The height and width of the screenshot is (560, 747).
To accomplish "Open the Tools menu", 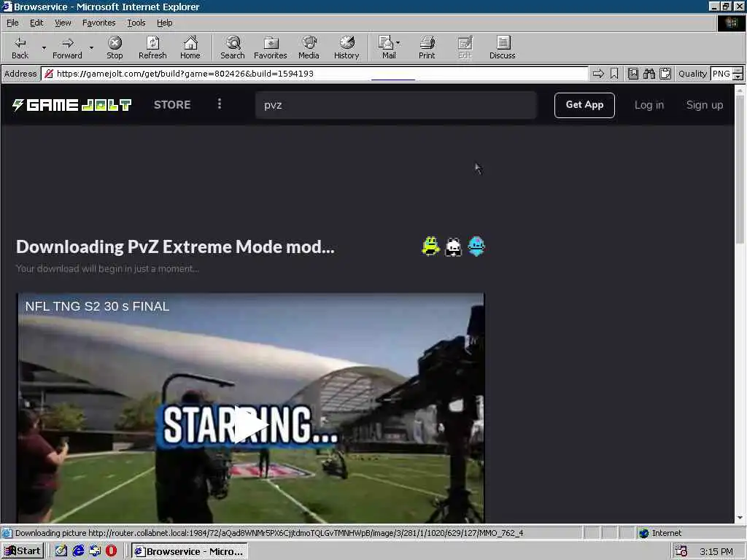I will tap(136, 23).
